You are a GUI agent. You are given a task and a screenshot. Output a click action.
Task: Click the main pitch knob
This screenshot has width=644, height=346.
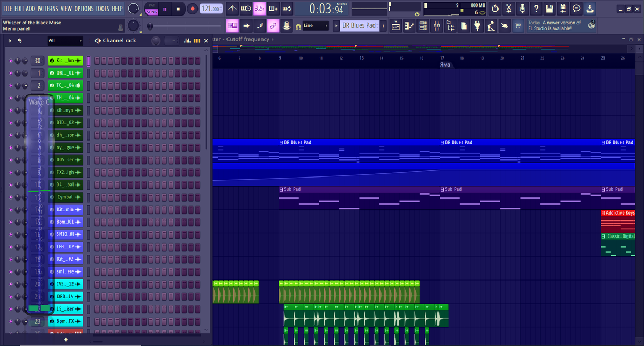coord(134,26)
